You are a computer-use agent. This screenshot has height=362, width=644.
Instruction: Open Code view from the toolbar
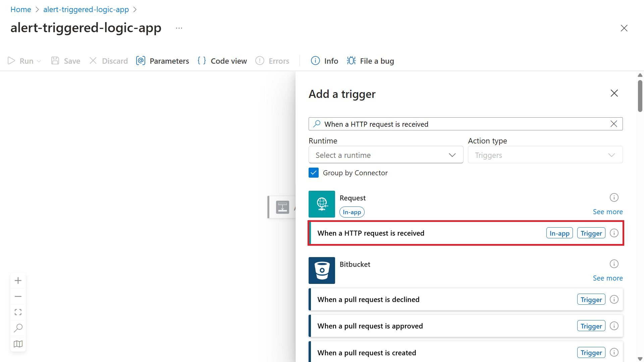click(x=222, y=61)
